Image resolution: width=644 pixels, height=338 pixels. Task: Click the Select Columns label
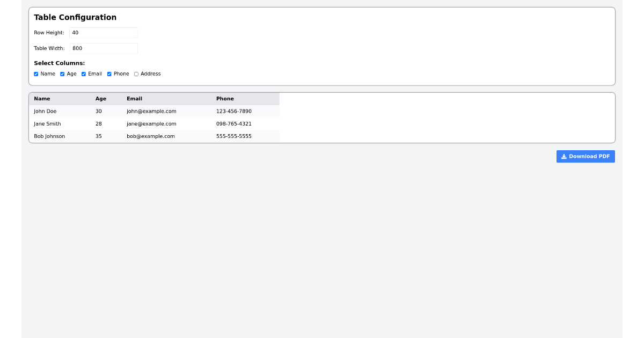click(59, 63)
